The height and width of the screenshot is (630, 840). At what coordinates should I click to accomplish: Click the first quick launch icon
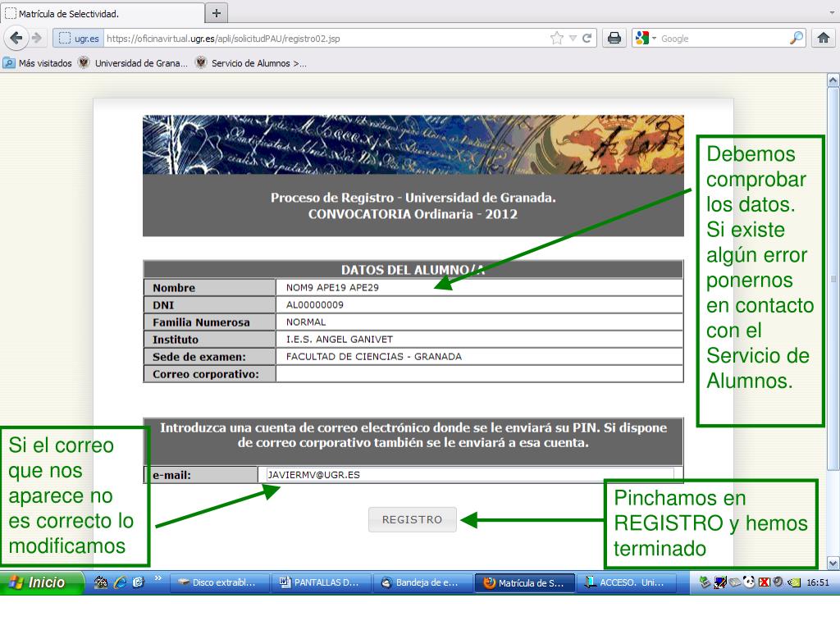pyautogui.click(x=101, y=582)
